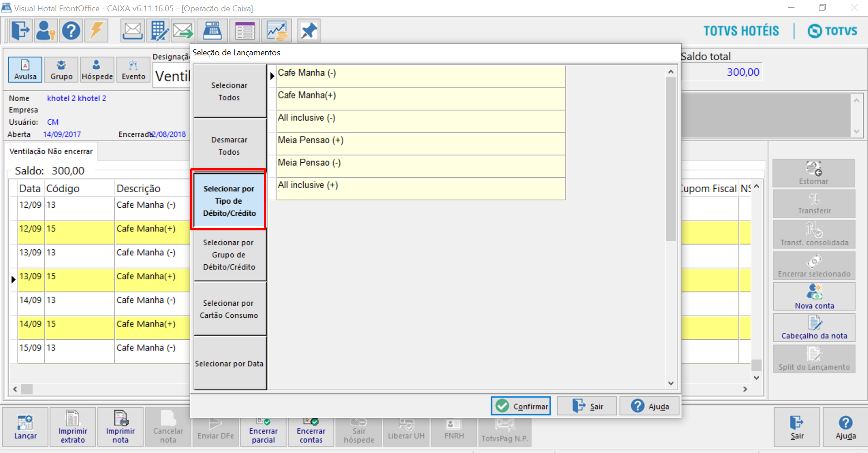
Task: Open the Ventilação Não encerrar tab
Action: tap(51, 151)
